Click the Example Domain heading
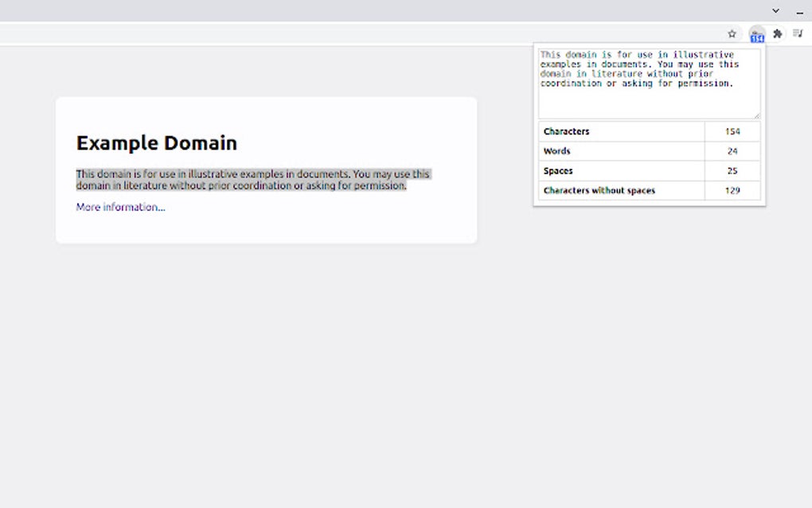This screenshot has width=812, height=508. point(155,143)
